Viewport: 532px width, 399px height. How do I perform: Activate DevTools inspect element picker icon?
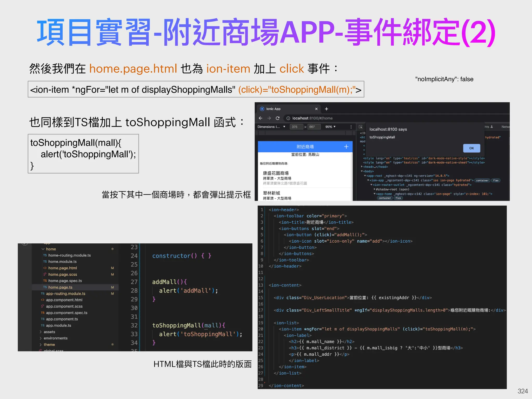point(361,127)
